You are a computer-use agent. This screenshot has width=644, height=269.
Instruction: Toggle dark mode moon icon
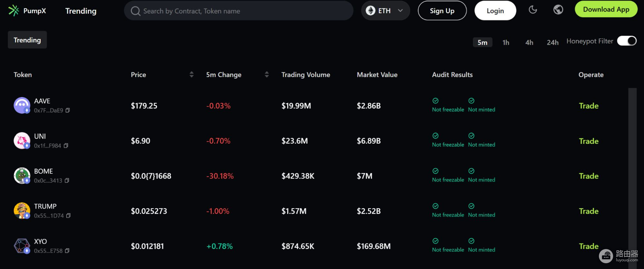[533, 10]
